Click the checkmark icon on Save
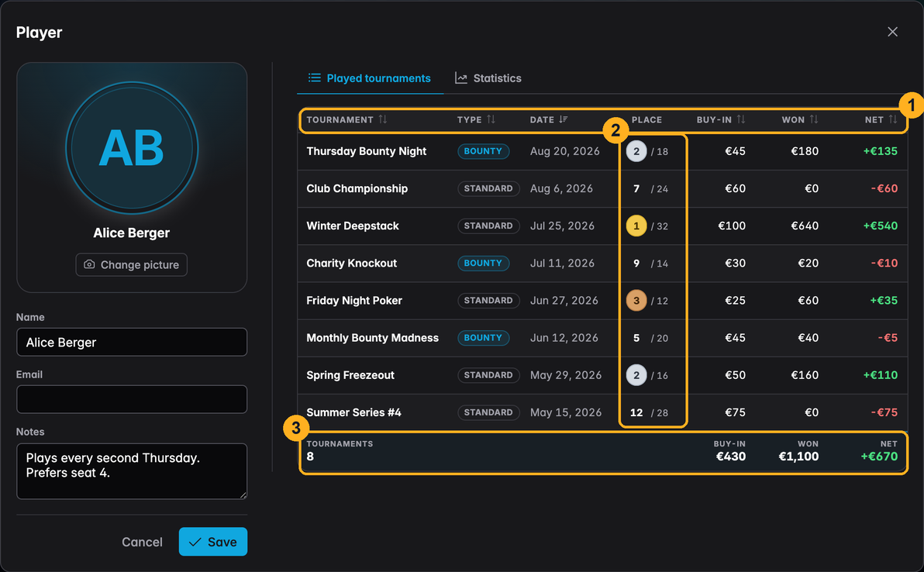924x572 pixels. (195, 542)
